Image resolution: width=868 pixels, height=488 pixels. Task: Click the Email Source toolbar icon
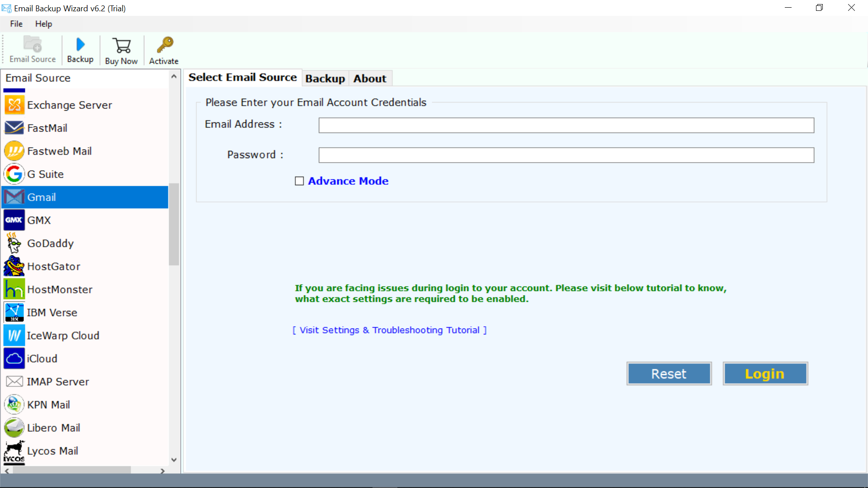tap(33, 44)
